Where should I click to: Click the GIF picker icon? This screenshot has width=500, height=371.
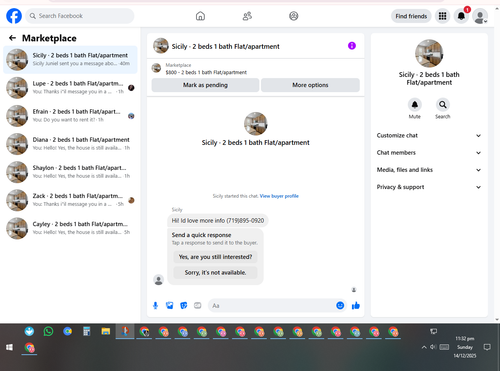click(x=198, y=305)
